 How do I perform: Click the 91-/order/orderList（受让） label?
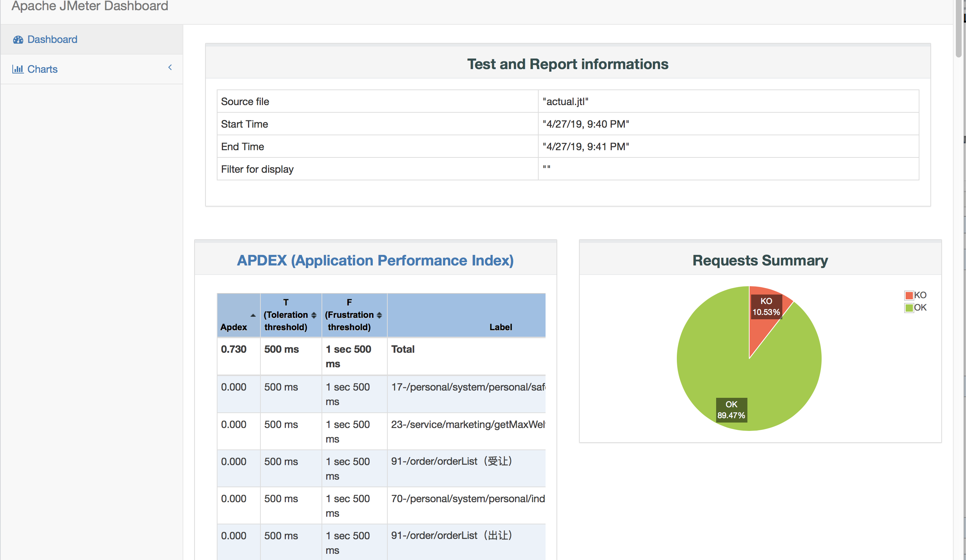(x=452, y=461)
